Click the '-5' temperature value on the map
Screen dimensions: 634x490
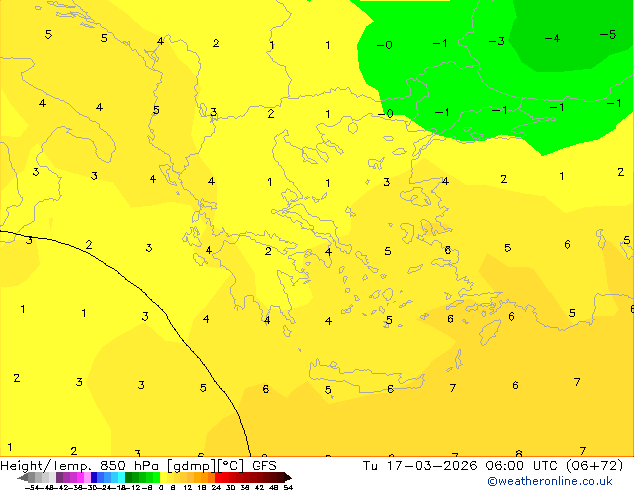pyautogui.click(x=608, y=34)
